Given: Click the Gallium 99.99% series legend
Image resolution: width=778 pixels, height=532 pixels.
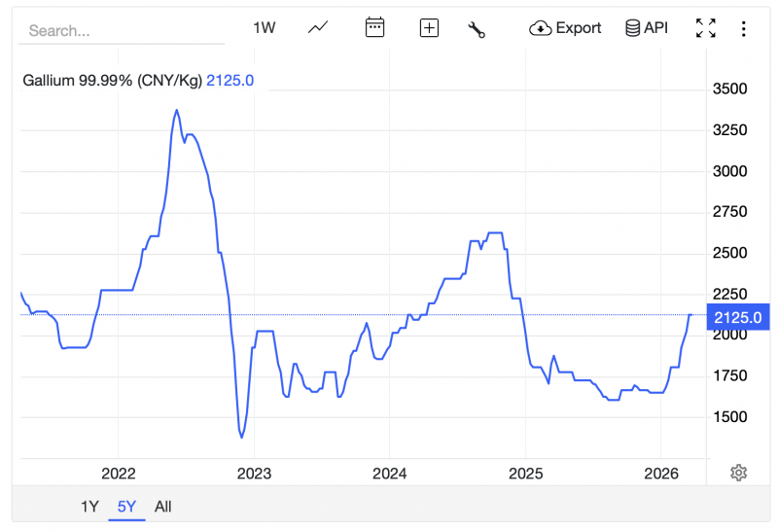Looking at the screenshot, I should (112, 80).
